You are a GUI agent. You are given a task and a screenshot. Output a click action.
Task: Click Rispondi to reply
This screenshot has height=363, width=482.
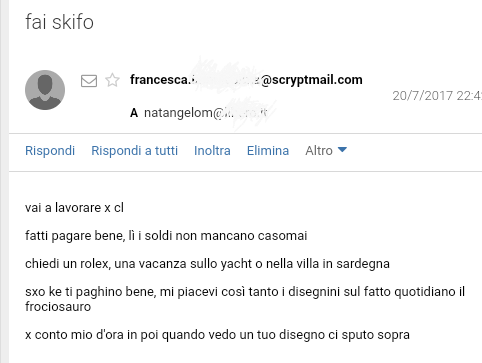pos(50,151)
